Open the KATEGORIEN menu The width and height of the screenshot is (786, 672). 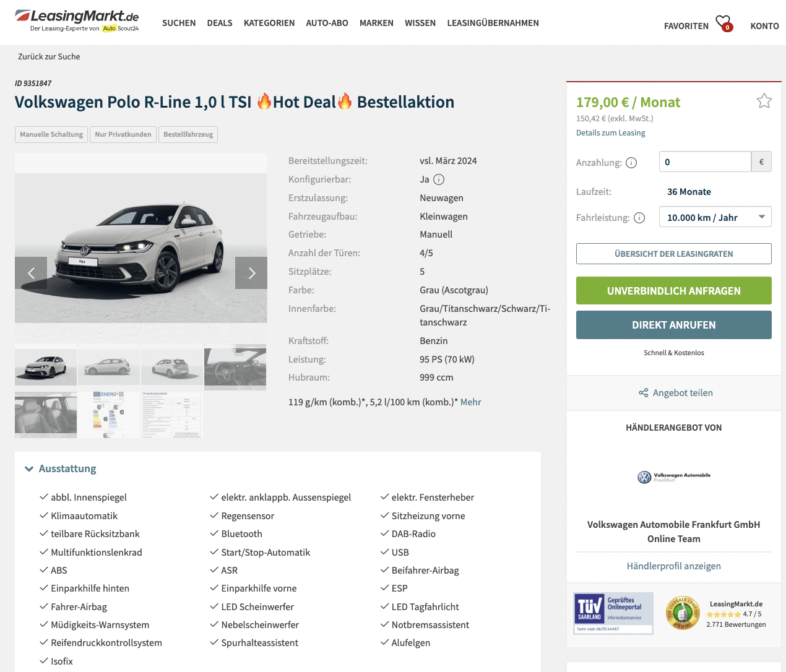pos(269,23)
